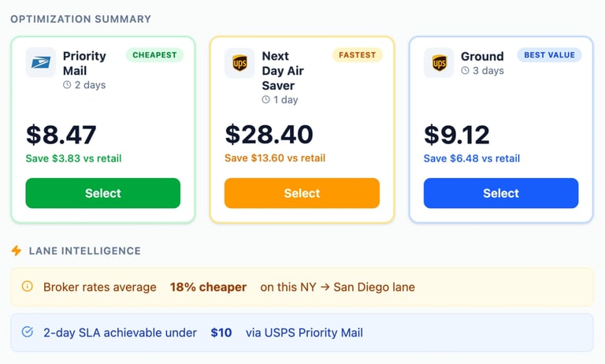Click the info icon in broker rates notice

(28, 287)
